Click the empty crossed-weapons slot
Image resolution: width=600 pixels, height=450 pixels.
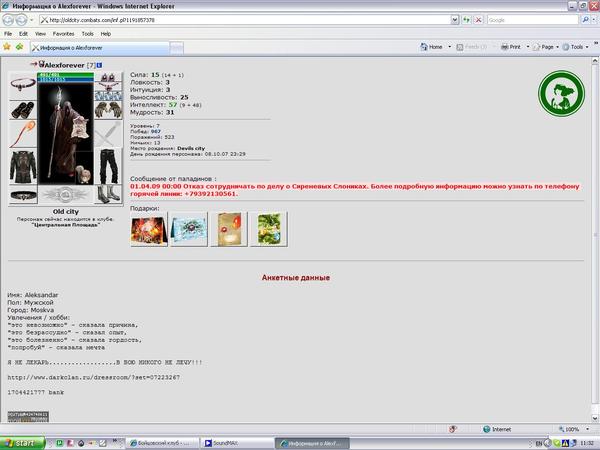click(x=108, y=134)
